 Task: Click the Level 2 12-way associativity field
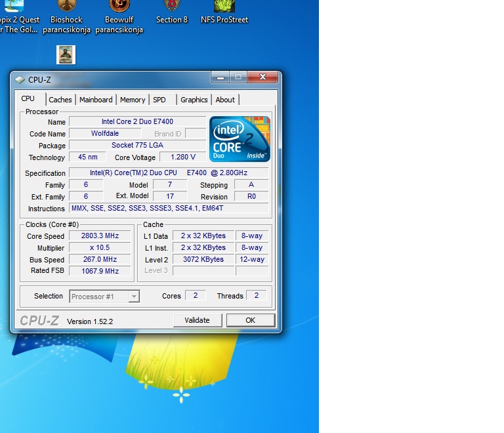pos(252,259)
